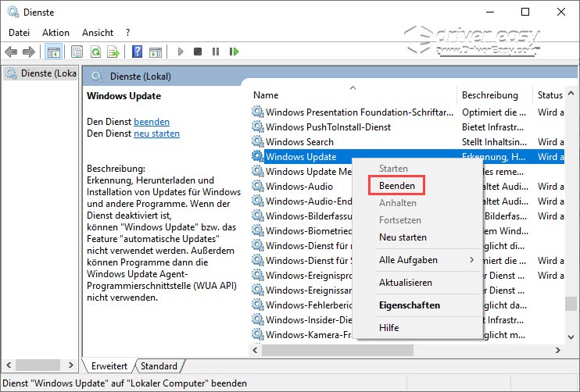This screenshot has width=580, height=392.
Task: Click the service list scroll-down arrow
Action: tap(571, 337)
